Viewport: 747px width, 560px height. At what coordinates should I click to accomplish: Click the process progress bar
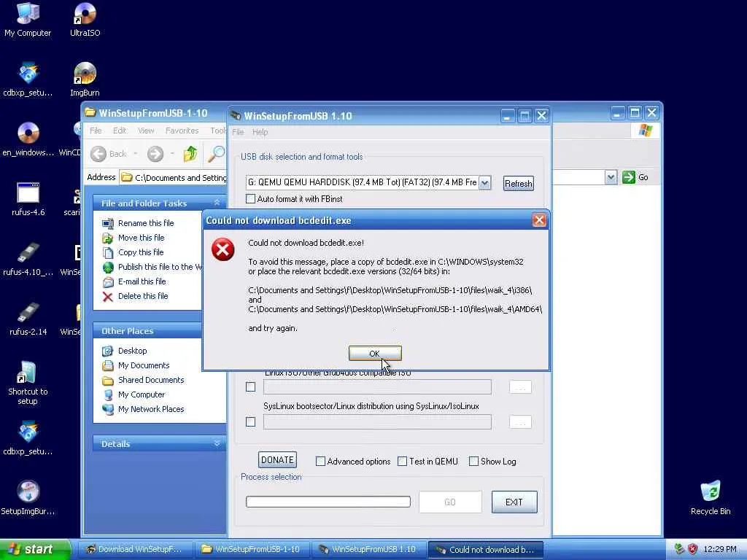pos(328,502)
